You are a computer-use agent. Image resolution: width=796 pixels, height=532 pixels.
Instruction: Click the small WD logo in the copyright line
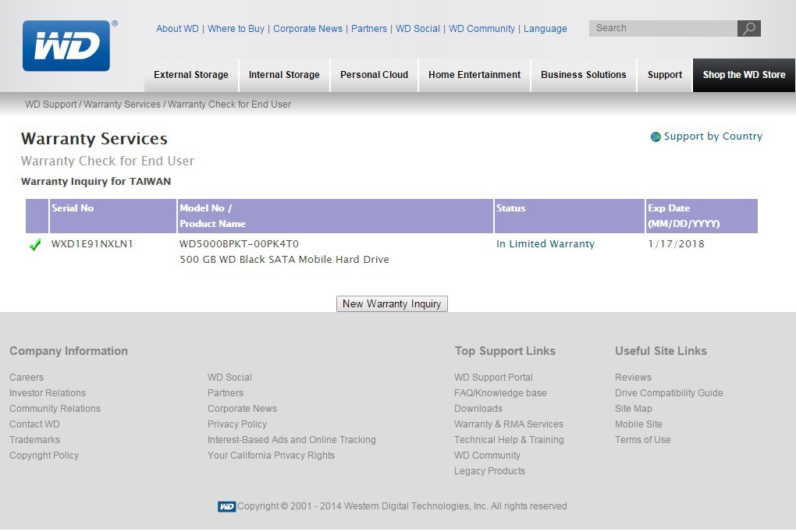(226, 506)
